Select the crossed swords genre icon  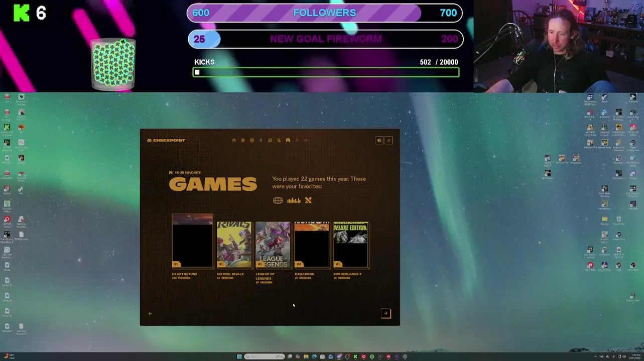coord(308,201)
